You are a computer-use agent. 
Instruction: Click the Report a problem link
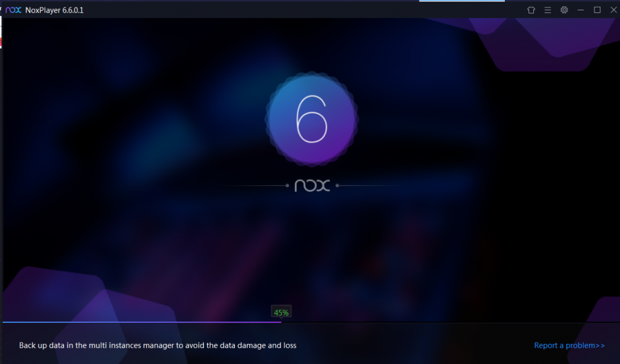point(570,345)
